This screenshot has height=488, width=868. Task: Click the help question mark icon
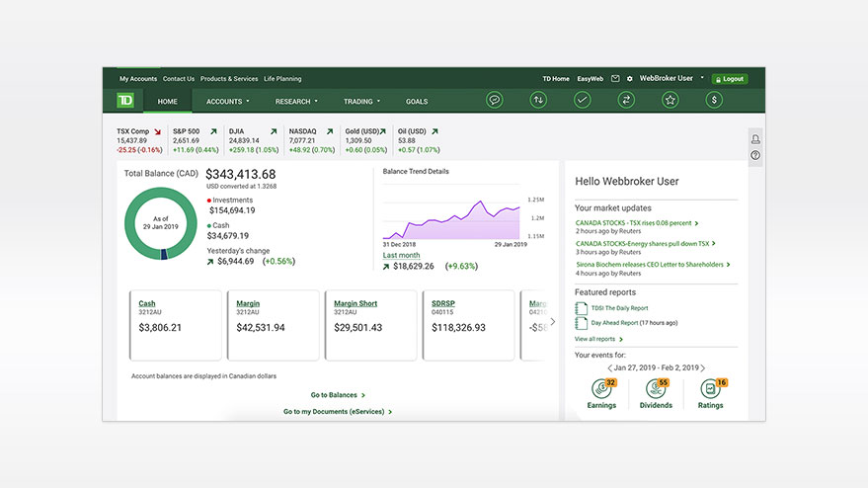[755, 156]
